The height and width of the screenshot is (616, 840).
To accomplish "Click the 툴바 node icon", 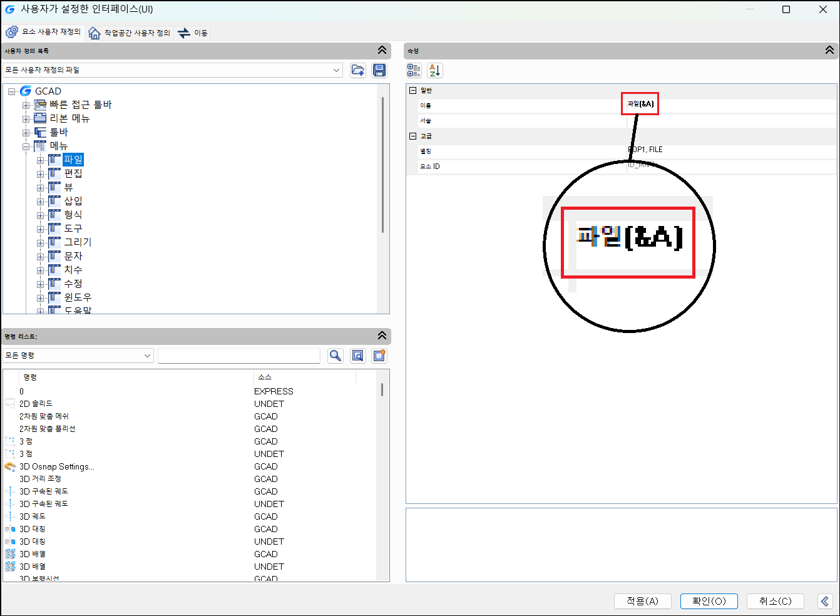I will point(40,132).
